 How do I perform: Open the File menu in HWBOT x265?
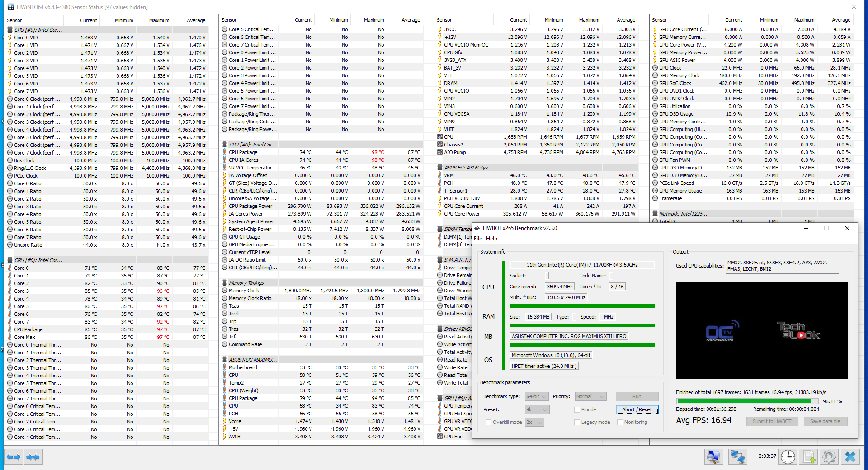[478, 239]
